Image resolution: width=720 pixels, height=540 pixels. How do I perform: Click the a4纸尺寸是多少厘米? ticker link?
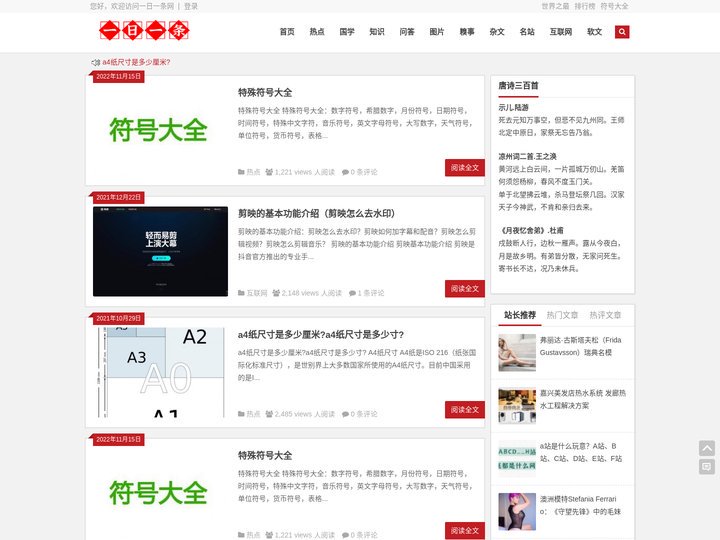tap(136, 62)
